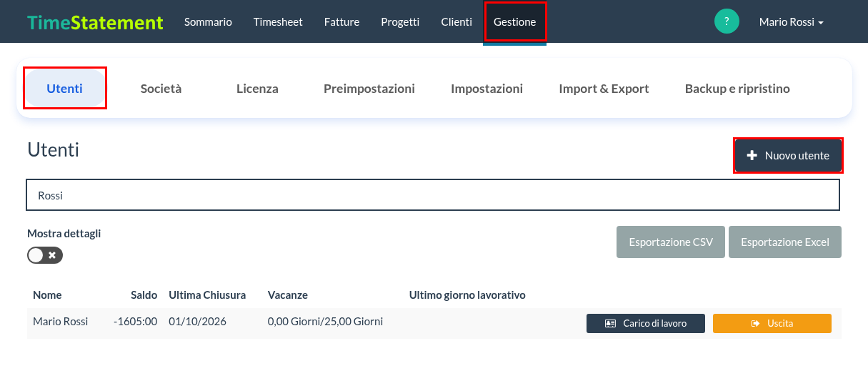Click the 0,00 Giorni/25,00 Giorni vacation value

[x=325, y=322]
